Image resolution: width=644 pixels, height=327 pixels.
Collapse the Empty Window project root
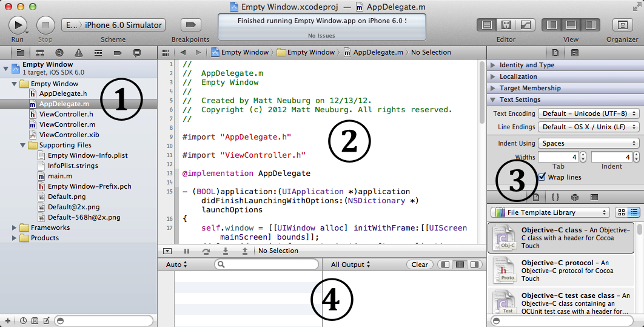tap(5, 69)
